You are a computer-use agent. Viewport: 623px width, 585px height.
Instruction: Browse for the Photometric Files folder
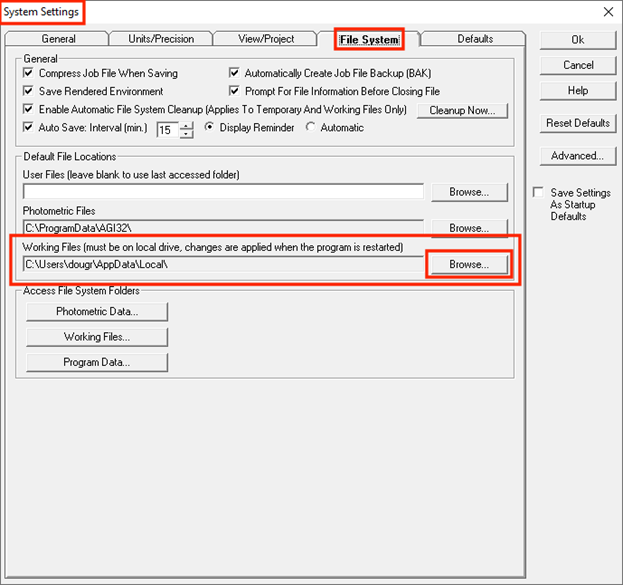click(x=469, y=228)
